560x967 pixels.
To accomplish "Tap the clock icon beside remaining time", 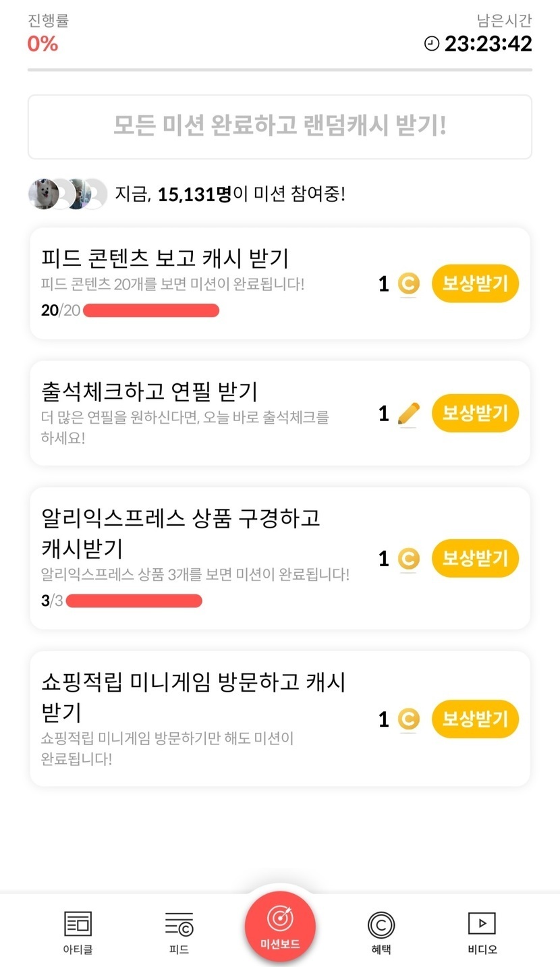I will [431, 44].
